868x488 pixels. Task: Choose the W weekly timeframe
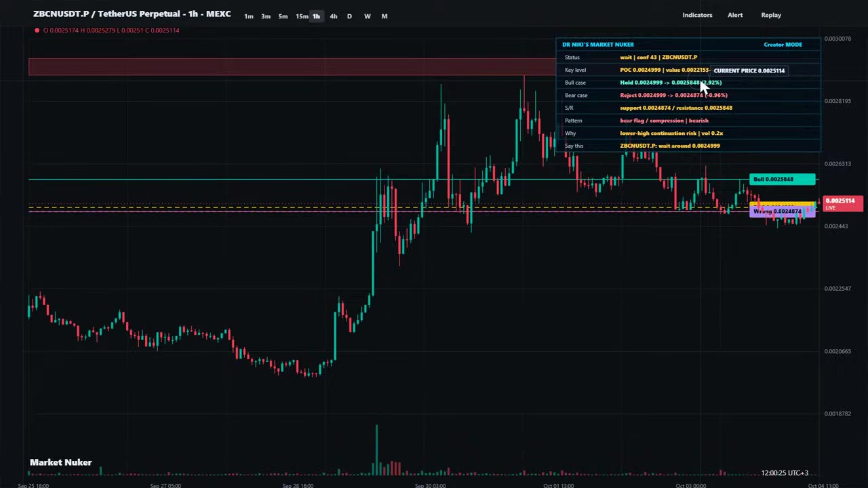[368, 16]
